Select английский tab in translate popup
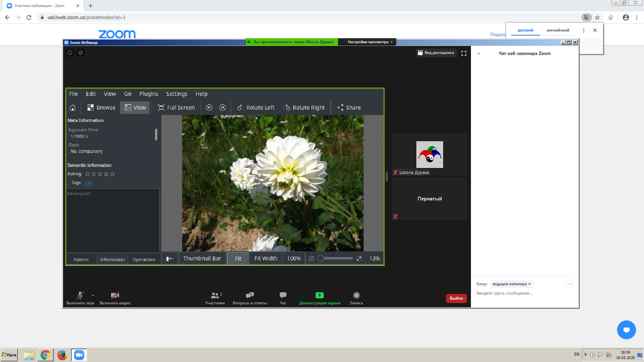 pos(558,30)
